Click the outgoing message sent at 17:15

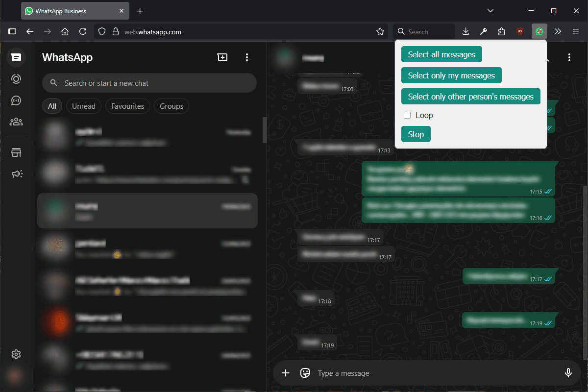coord(458,178)
